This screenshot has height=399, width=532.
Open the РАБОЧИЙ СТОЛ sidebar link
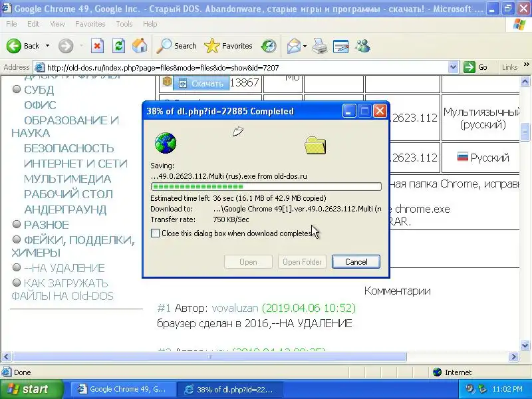[x=68, y=194]
